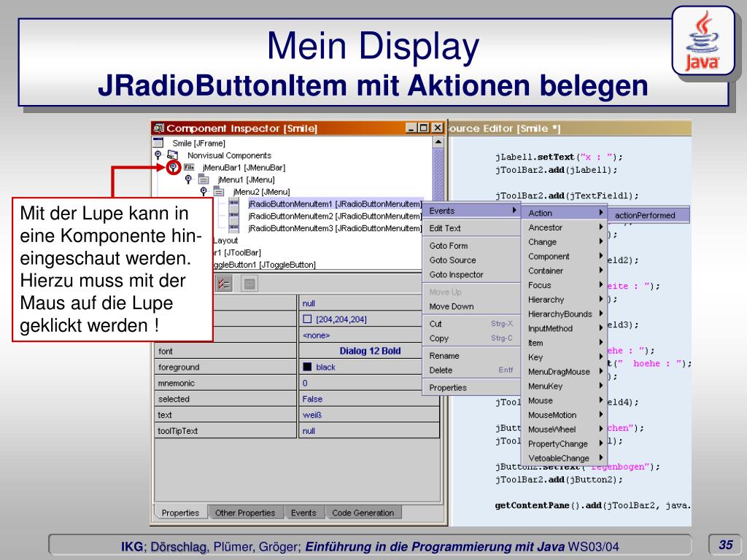Select jRadioButtonMenuItem1 in the component tree
This screenshot has height=560, width=747.
click(x=335, y=204)
